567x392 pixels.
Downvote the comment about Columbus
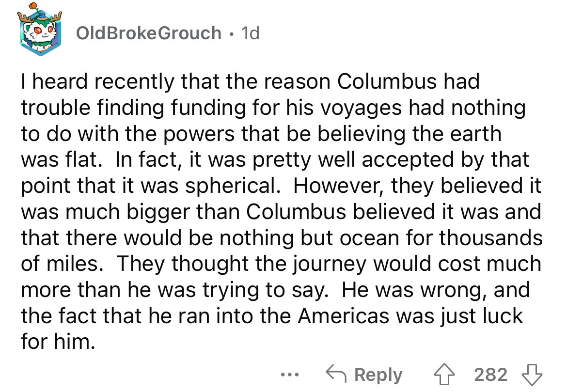tap(532, 375)
